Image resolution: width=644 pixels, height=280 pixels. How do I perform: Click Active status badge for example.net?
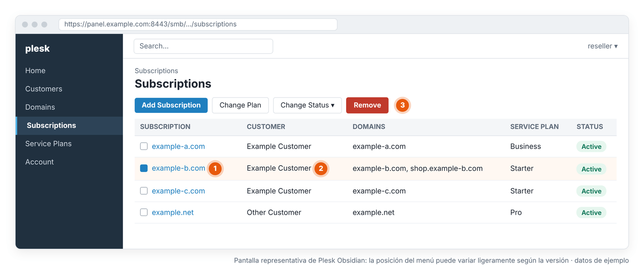point(591,213)
